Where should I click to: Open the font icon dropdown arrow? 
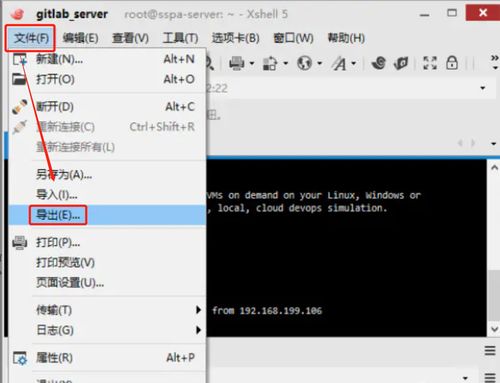pos(354,63)
